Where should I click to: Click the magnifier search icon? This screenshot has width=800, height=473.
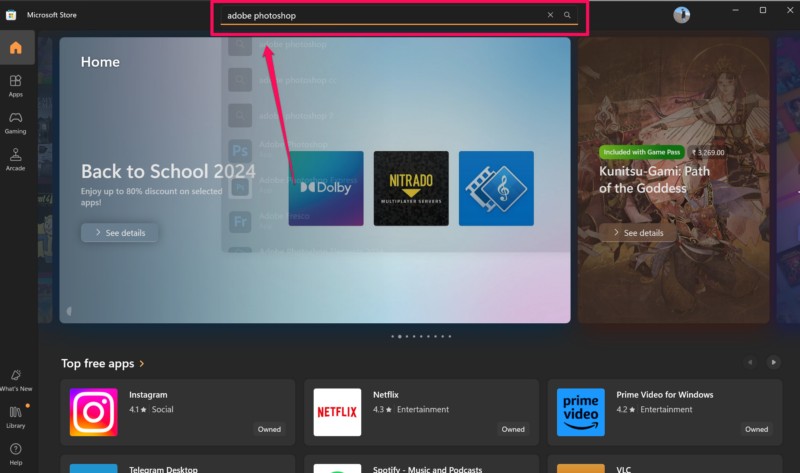[x=567, y=15]
